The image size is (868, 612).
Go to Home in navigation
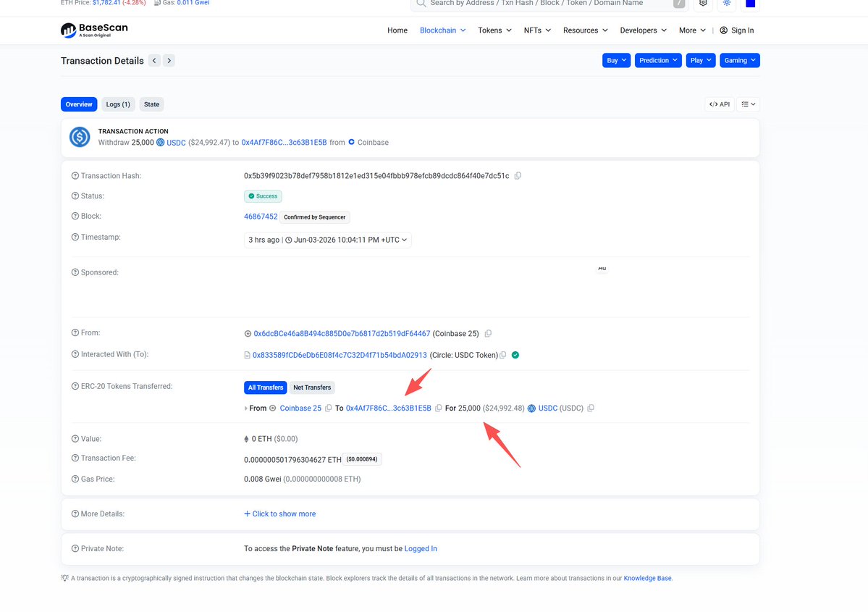pos(397,30)
